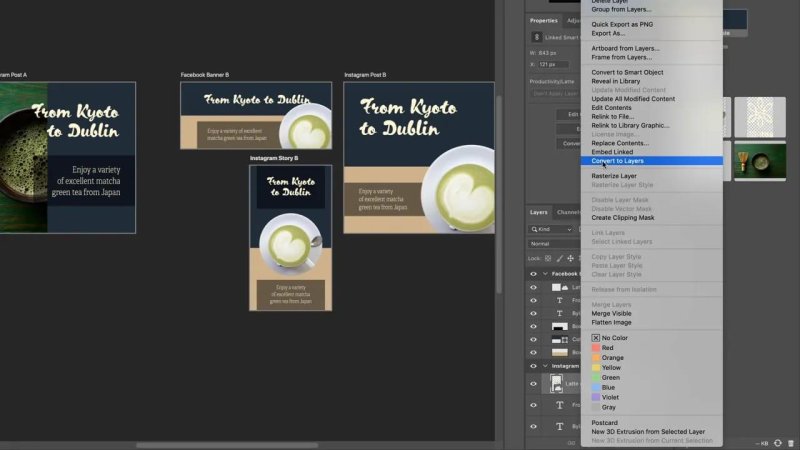Click the canvas vertical scrollbar
This screenshot has height=450, width=800.
(x=498, y=194)
